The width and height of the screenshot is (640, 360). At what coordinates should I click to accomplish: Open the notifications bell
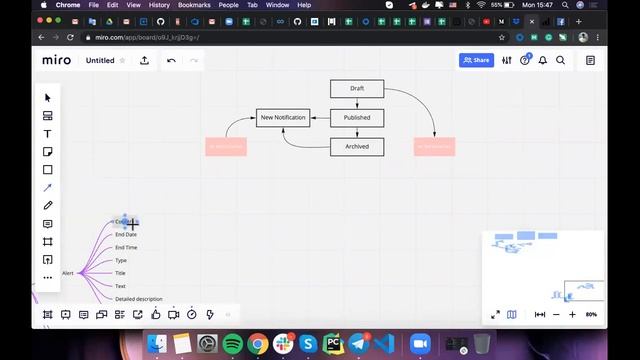click(x=542, y=60)
